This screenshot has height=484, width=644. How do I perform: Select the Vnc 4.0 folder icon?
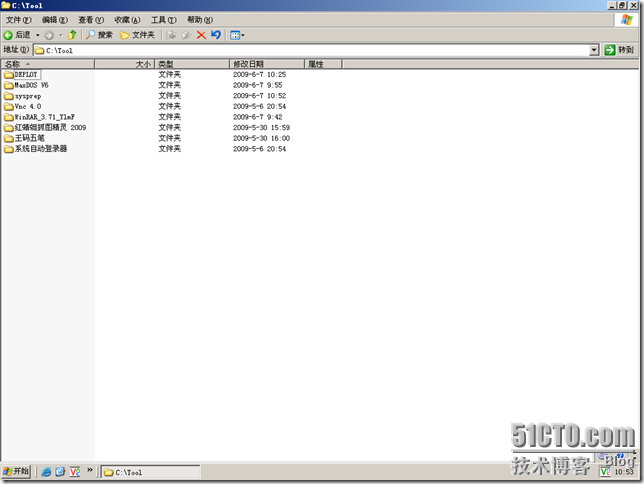click(x=9, y=107)
